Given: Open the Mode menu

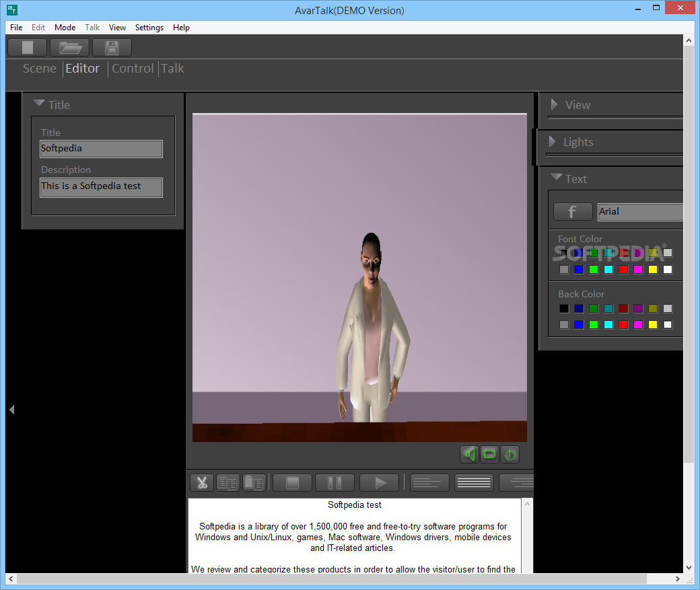Looking at the screenshot, I should (65, 27).
